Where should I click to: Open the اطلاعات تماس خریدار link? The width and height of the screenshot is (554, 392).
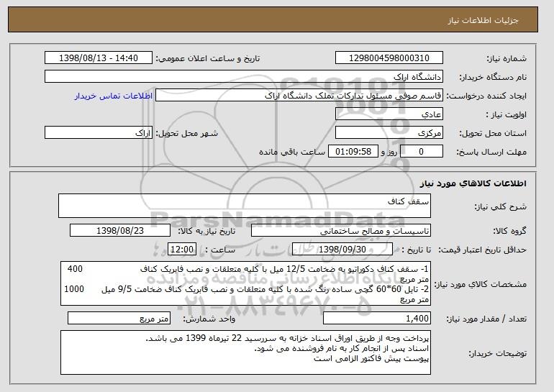(x=114, y=96)
